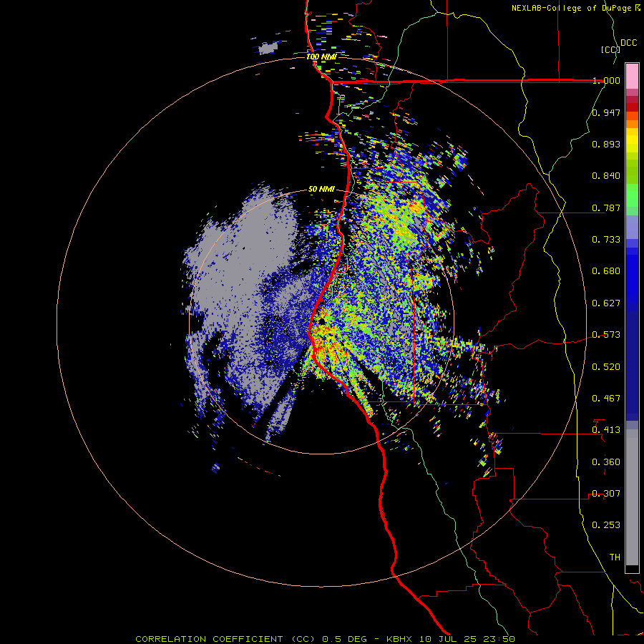Image resolution: width=644 pixels, height=644 pixels.
Task: Click the black radar site dot at center
Action: click(321, 321)
